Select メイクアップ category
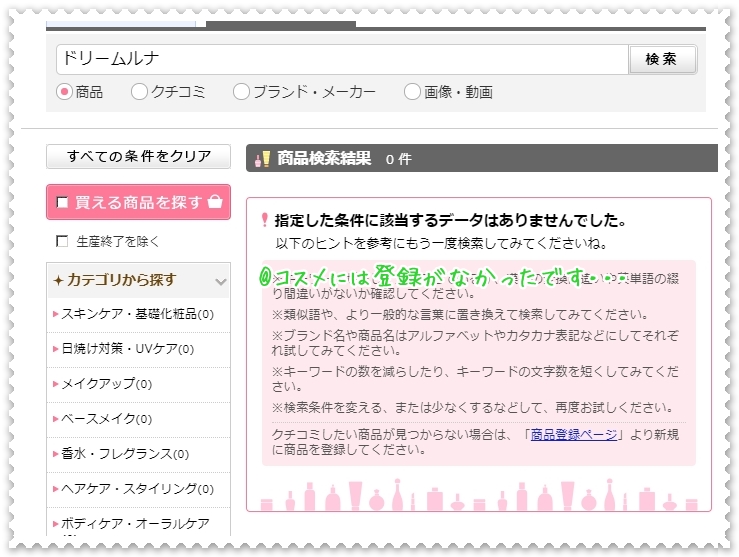This screenshot has height=557, width=739. coord(100,384)
